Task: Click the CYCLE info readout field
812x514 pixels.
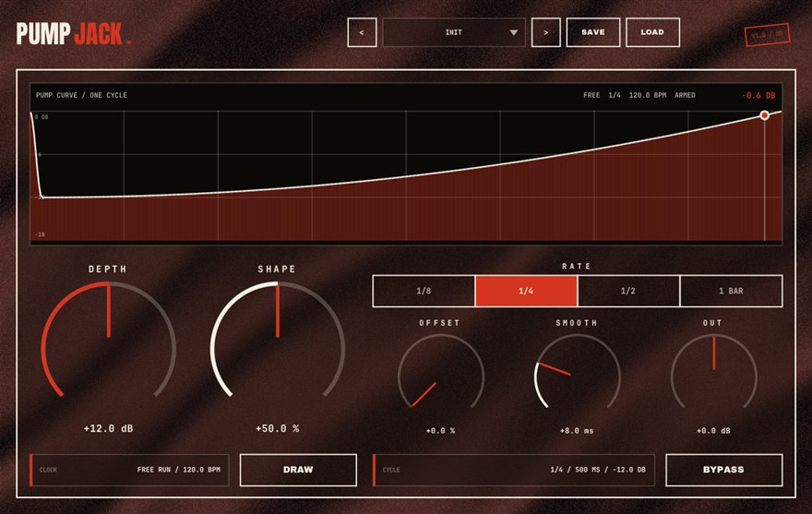Action: click(514, 470)
